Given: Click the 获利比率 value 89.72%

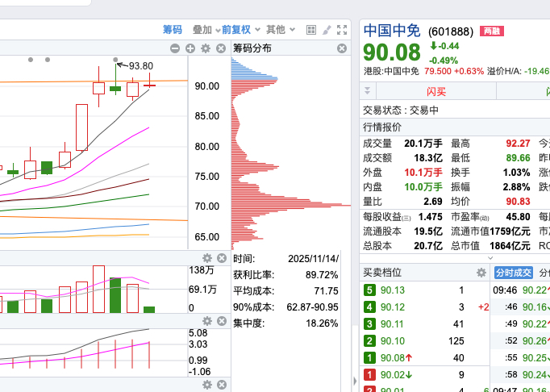Looking at the screenshot, I should 322,275.
